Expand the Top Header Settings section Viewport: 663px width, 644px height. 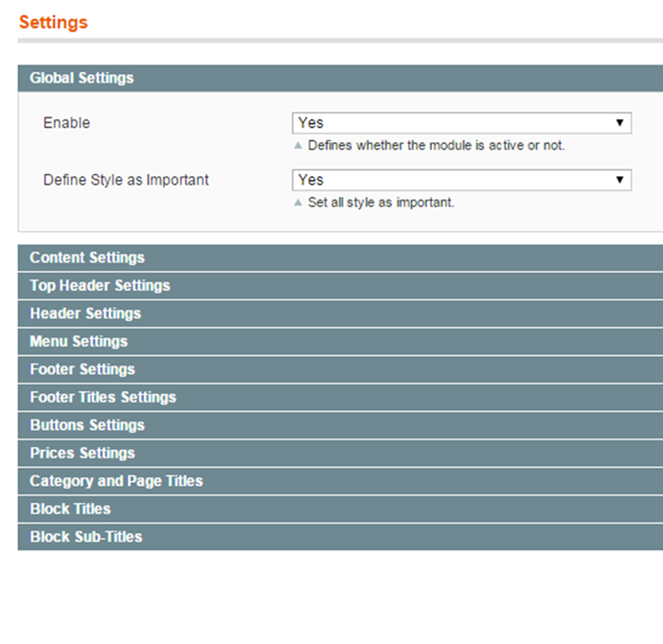[340, 285]
